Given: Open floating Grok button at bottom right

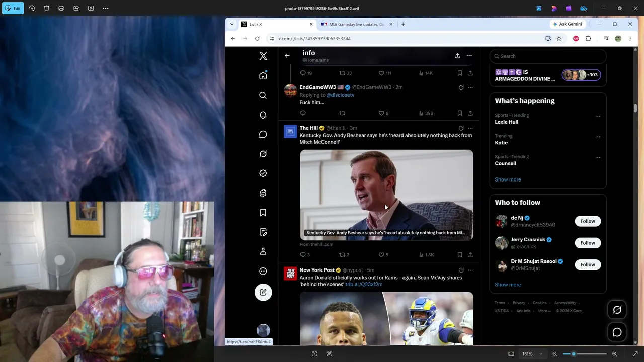Looking at the screenshot, I should (x=617, y=310).
